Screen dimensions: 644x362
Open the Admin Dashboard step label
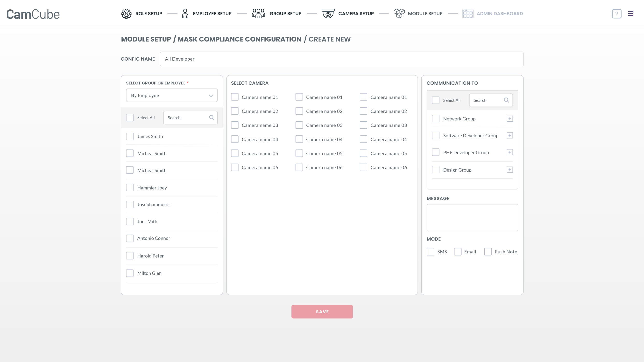click(x=500, y=14)
